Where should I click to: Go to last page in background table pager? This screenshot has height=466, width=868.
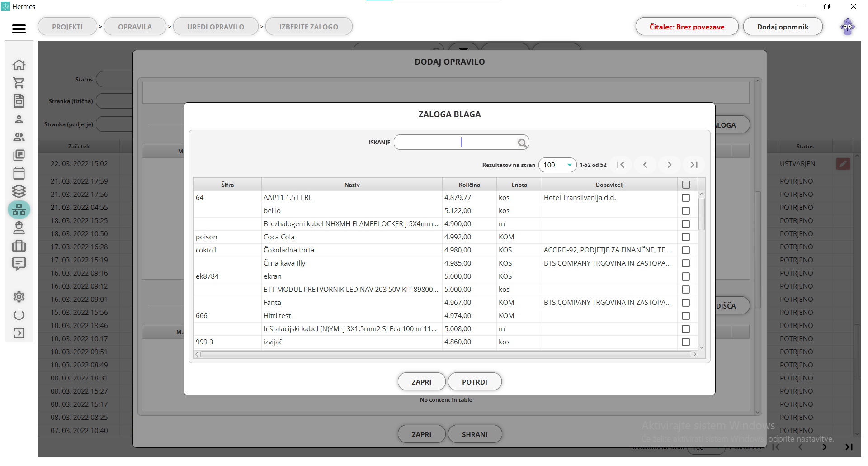(849, 447)
